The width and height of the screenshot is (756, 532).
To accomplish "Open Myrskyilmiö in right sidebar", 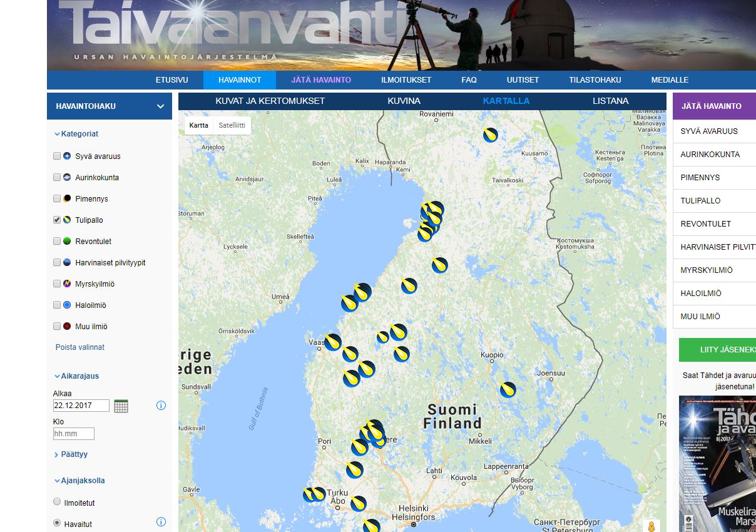I will point(714,270).
